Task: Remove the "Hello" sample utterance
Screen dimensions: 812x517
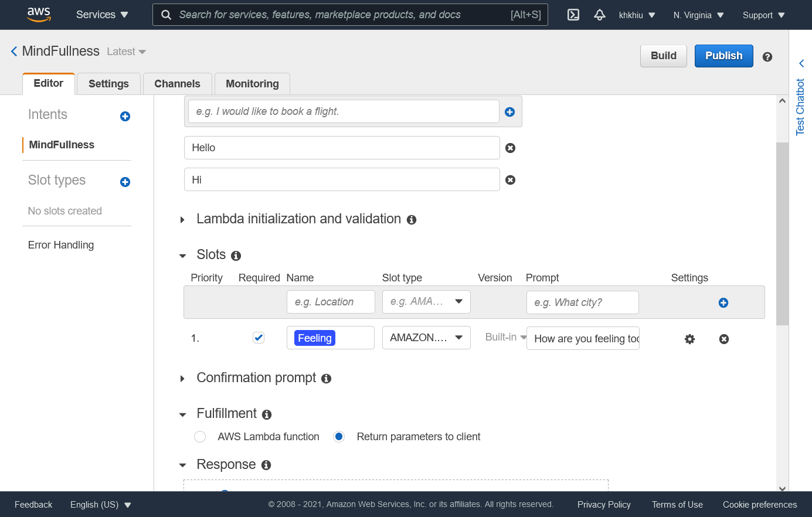Action: (x=510, y=148)
